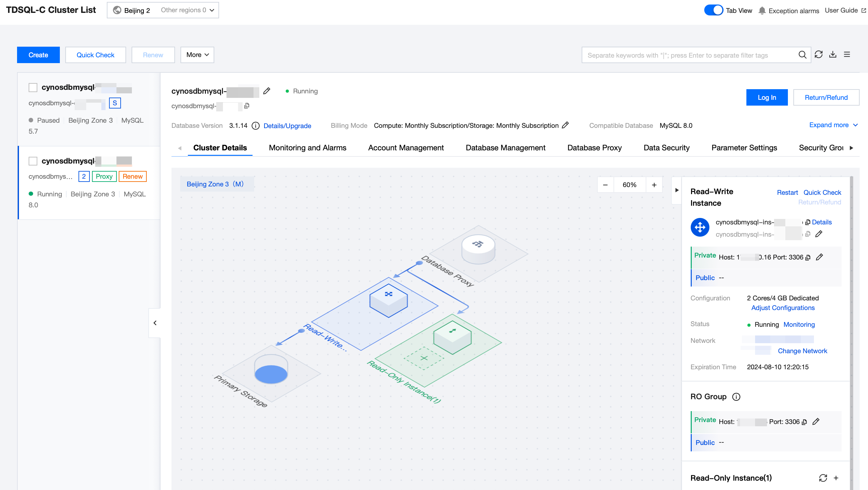This screenshot has width=868, height=490.
Task: Check the Paused MySQL 5.7 cluster checkbox
Action: (x=33, y=88)
